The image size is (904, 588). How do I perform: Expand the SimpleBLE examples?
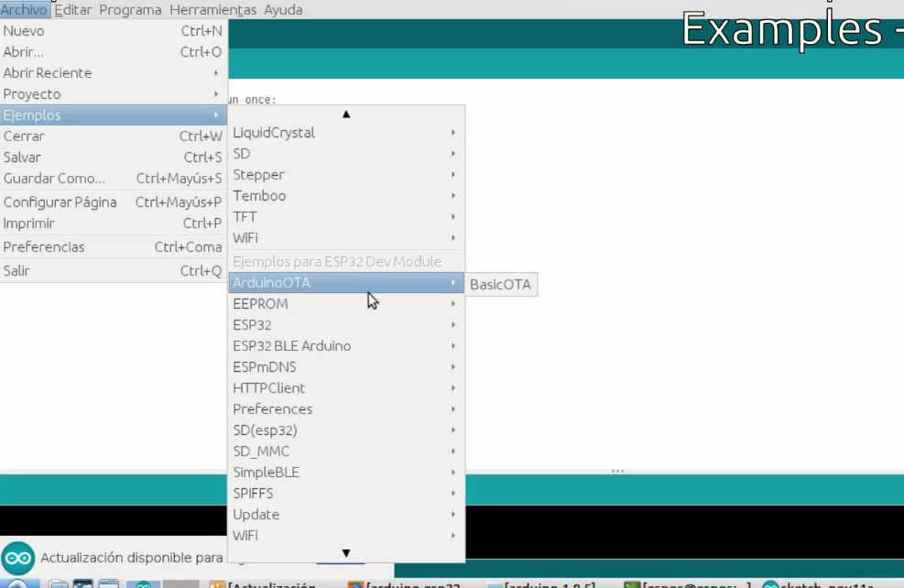pyautogui.click(x=346, y=473)
